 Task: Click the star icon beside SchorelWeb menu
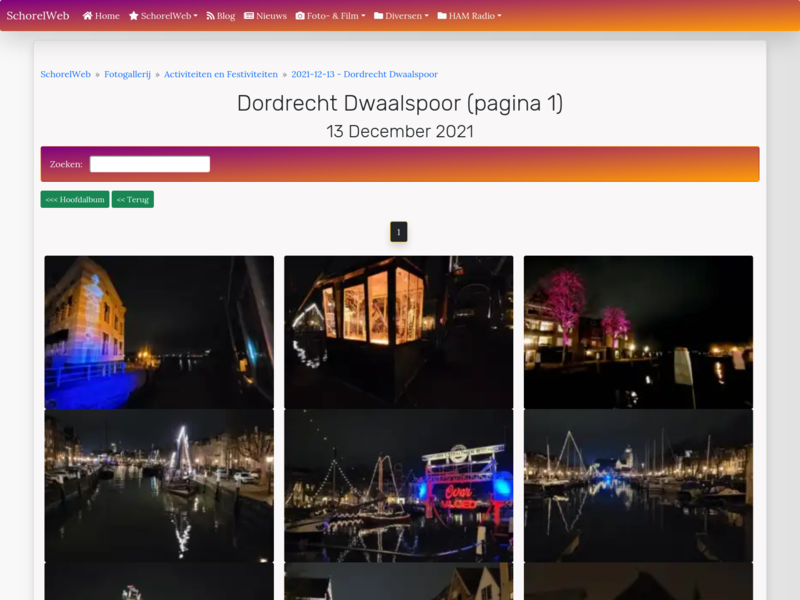tap(134, 16)
